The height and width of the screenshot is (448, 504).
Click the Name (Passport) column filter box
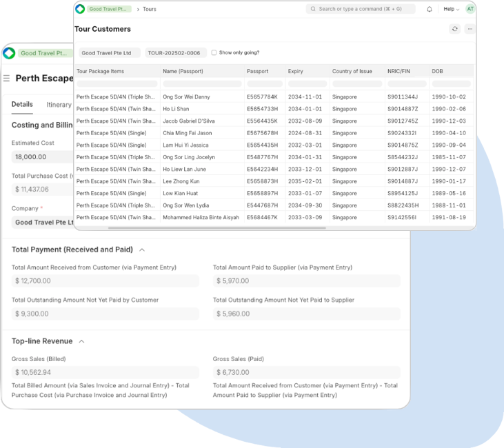202,84
